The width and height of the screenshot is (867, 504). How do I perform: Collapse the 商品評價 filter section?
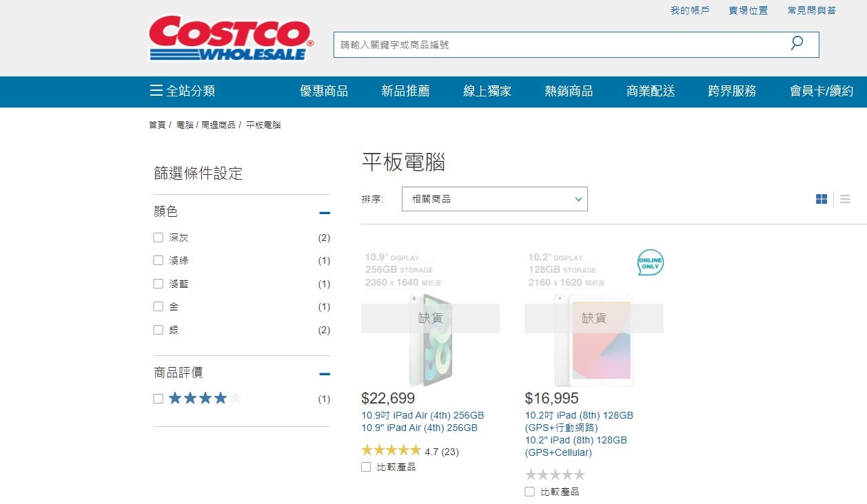tap(325, 374)
